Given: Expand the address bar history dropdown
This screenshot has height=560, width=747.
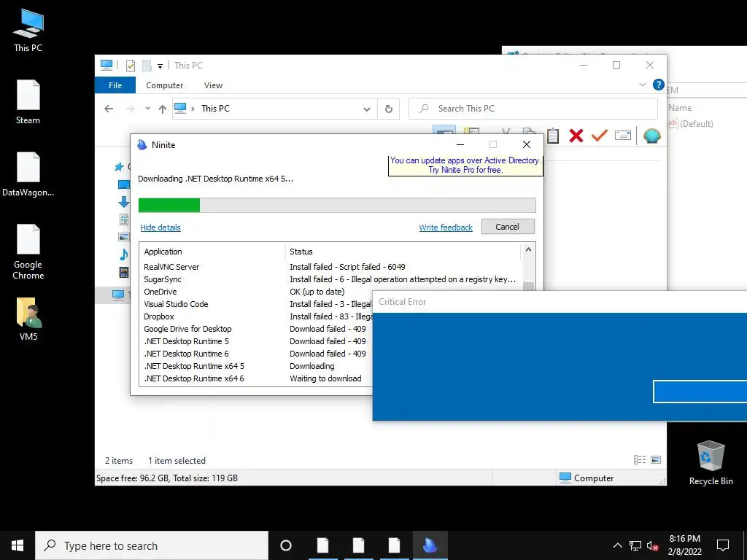Looking at the screenshot, I should click(366, 109).
